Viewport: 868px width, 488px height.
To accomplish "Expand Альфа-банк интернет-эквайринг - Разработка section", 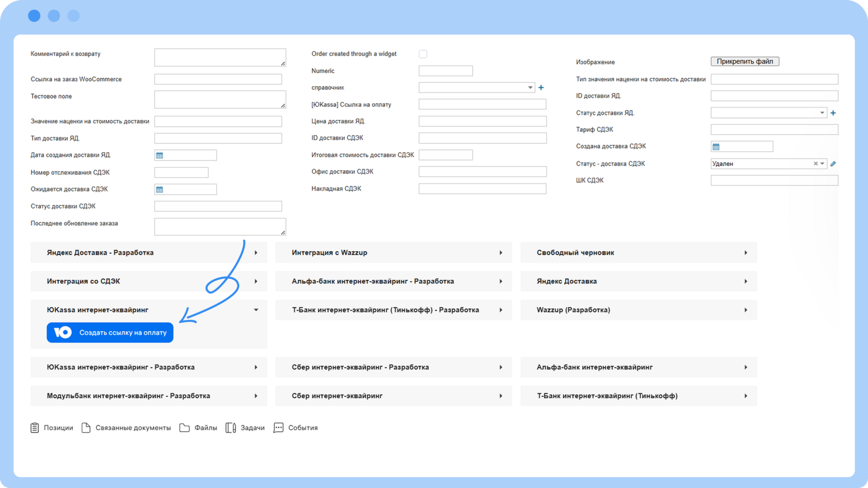I will 394,281.
